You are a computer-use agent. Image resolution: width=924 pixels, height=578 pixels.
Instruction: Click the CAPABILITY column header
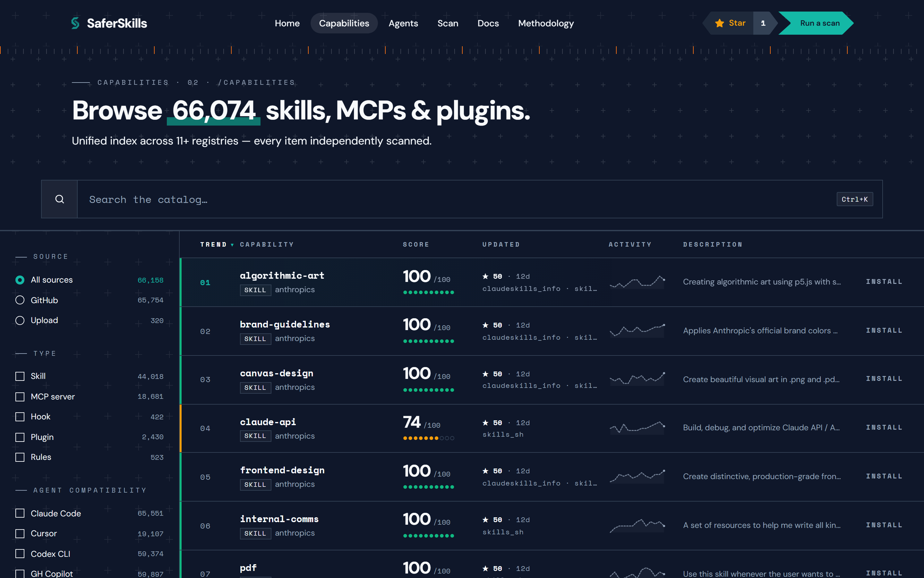click(267, 245)
